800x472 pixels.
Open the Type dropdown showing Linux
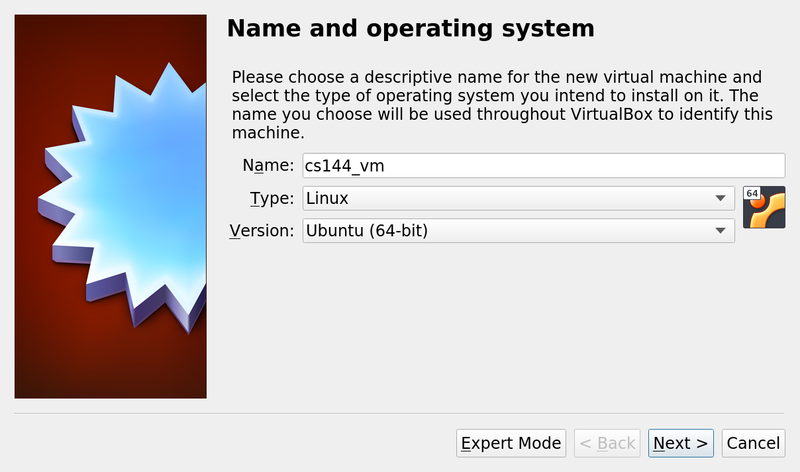pyautogui.click(x=518, y=198)
